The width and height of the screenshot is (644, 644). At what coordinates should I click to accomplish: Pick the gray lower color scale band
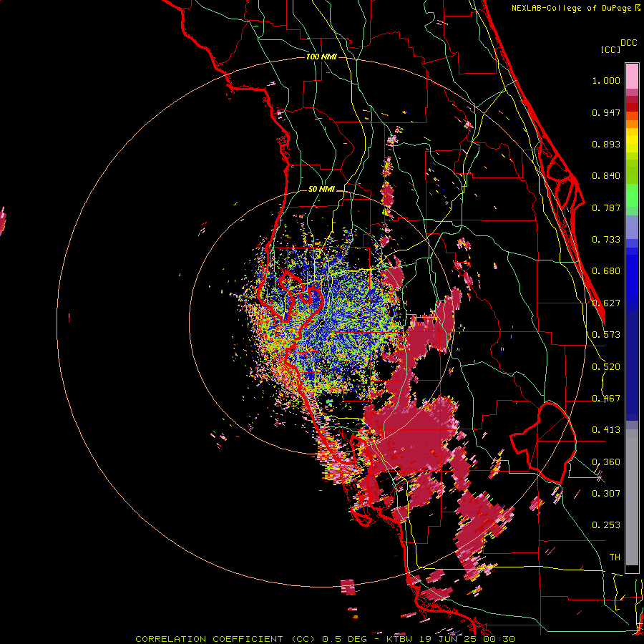point(632,497)
